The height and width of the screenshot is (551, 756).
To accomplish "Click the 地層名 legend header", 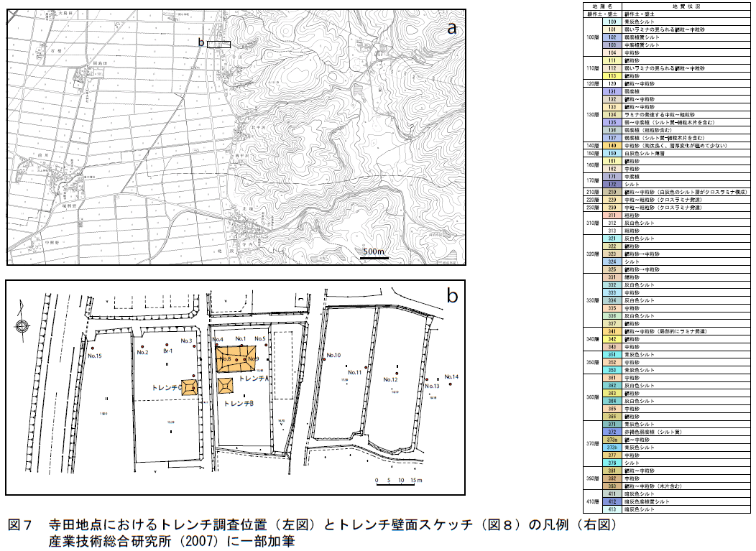I will coord(602,6).
